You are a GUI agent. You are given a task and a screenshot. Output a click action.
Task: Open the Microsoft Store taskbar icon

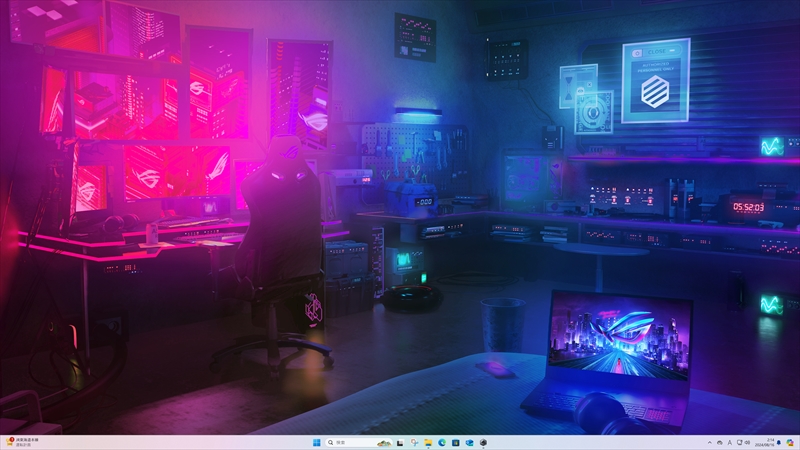point(456,442)
